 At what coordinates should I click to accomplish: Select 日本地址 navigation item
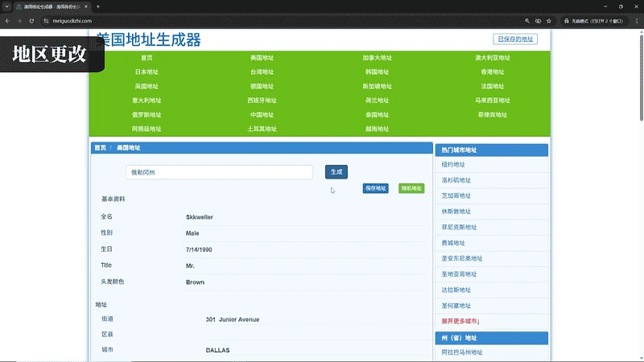point(147,72)
